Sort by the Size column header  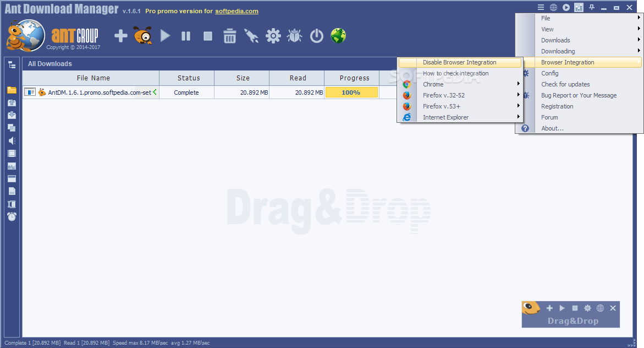(x=242, y=78)
